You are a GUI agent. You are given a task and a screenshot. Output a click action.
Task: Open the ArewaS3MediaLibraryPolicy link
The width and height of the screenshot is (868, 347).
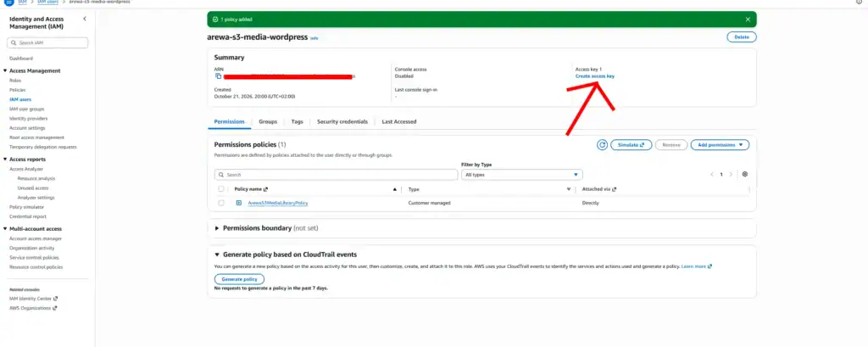(278, 203)
